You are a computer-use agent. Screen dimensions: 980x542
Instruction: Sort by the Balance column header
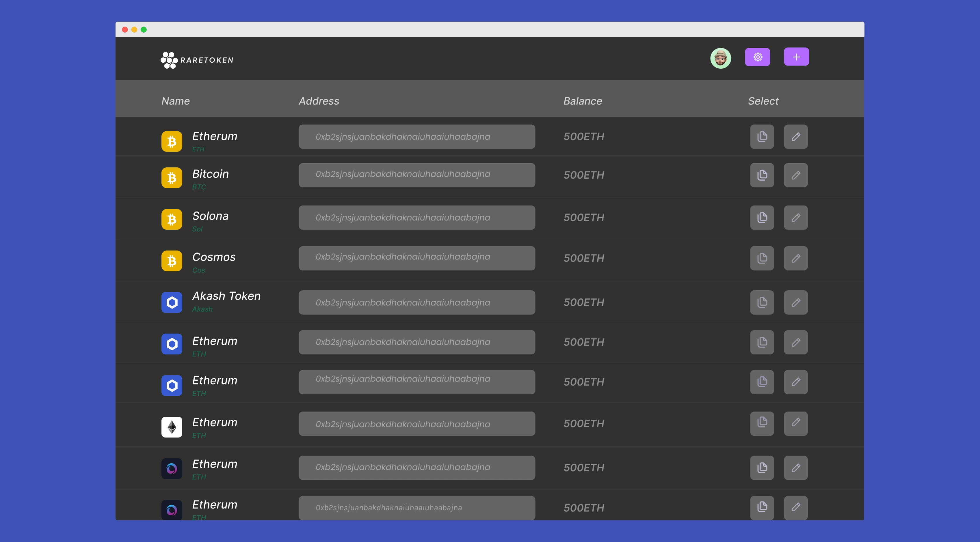(583, 101)
